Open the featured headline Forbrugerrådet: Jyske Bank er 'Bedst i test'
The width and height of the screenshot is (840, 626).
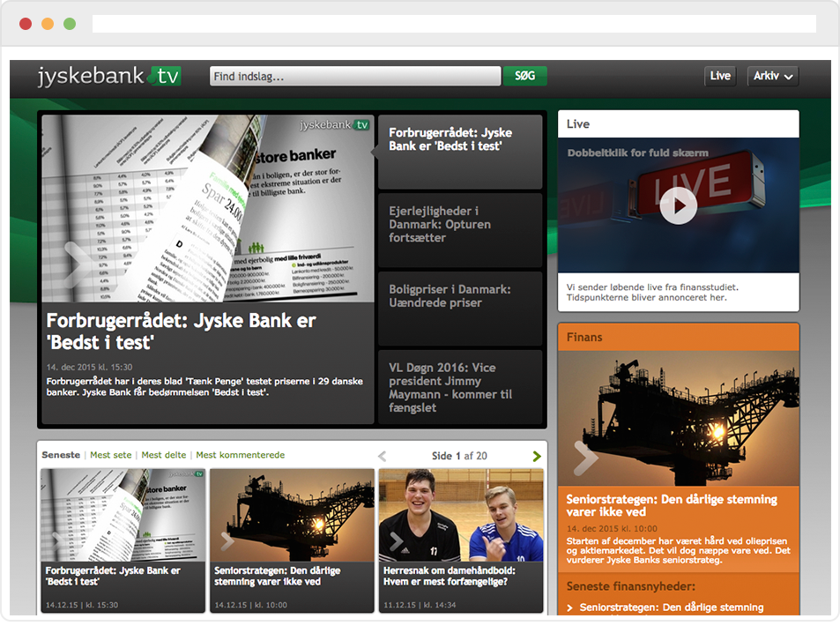pyautogui.click(x=181, y=332)
